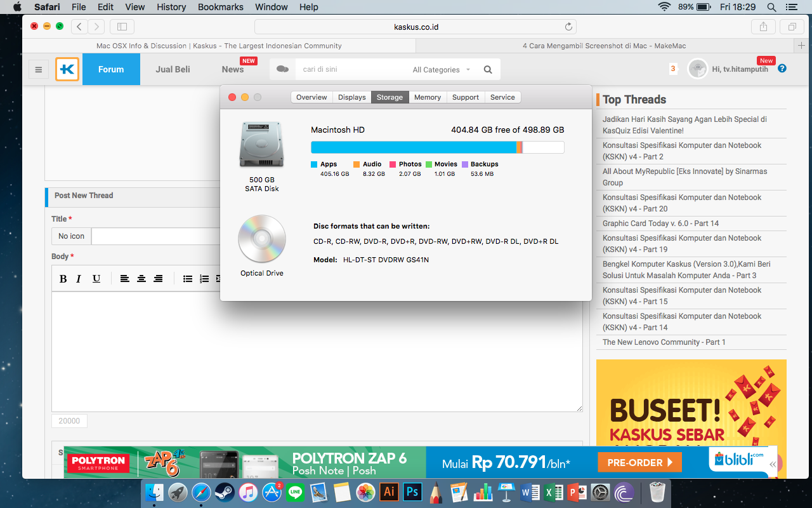The width and height of the screenshot is (812, 508).
Task: Click the search magnifier icon
Action: click(x=488, y=70)
